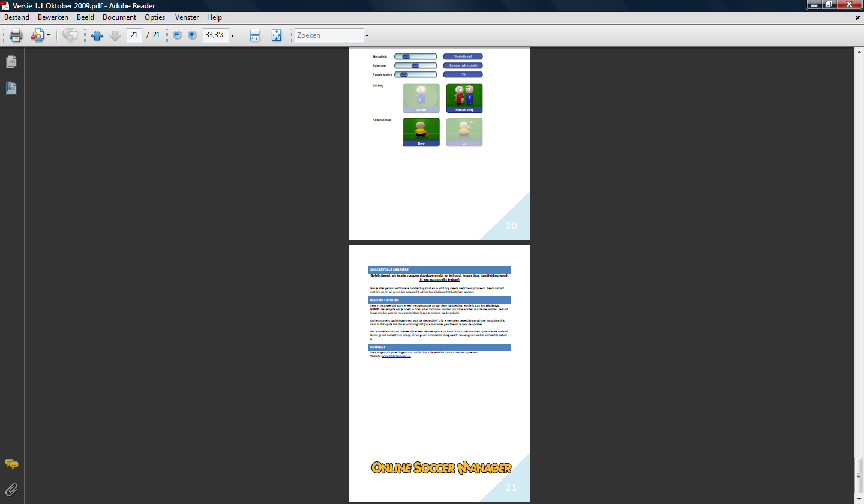Click the Zoeken search field
The image size is (864, 504).
pos(329,35)
